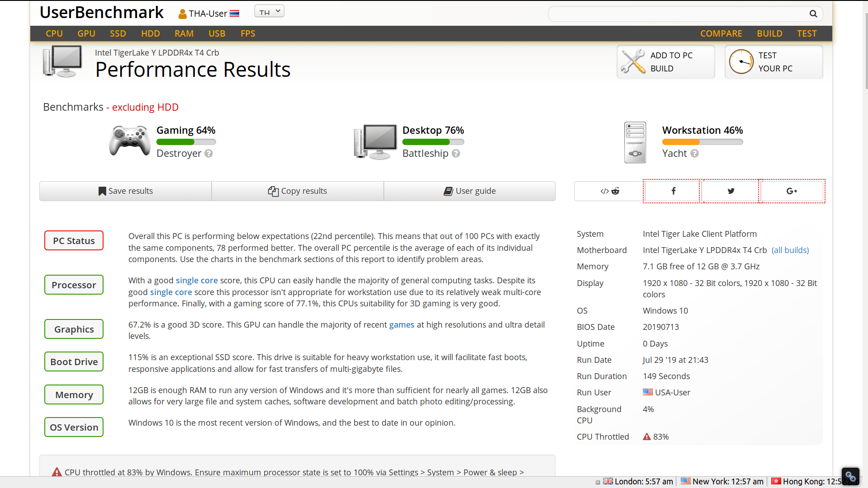Viewport: 868px width, 488px height.
Task: Open the SSD menu
Action: pyautogui.click(x=118, y=33)
